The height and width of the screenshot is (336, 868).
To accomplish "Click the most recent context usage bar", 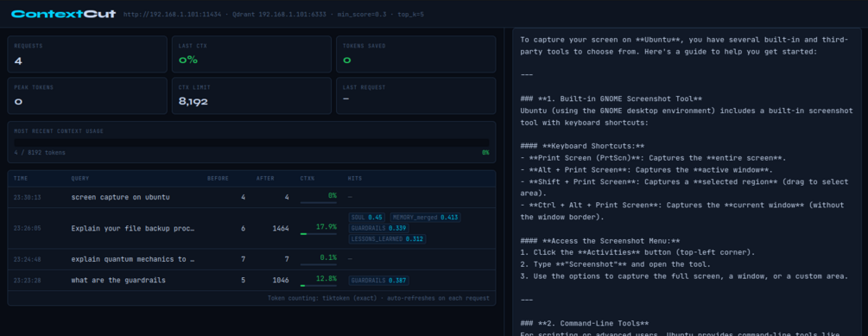I will (x=251, y=143).
